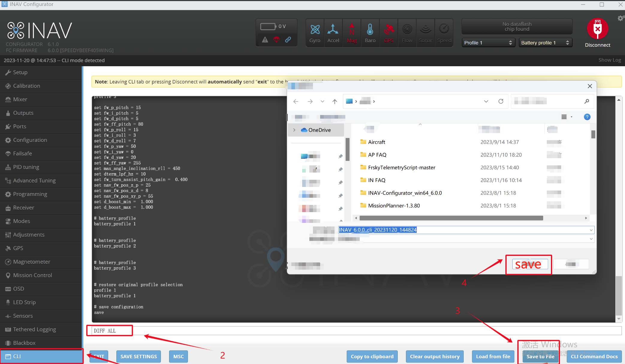
Task: Open the view options arrow dropdown
Action: click(x=571, y=117)
